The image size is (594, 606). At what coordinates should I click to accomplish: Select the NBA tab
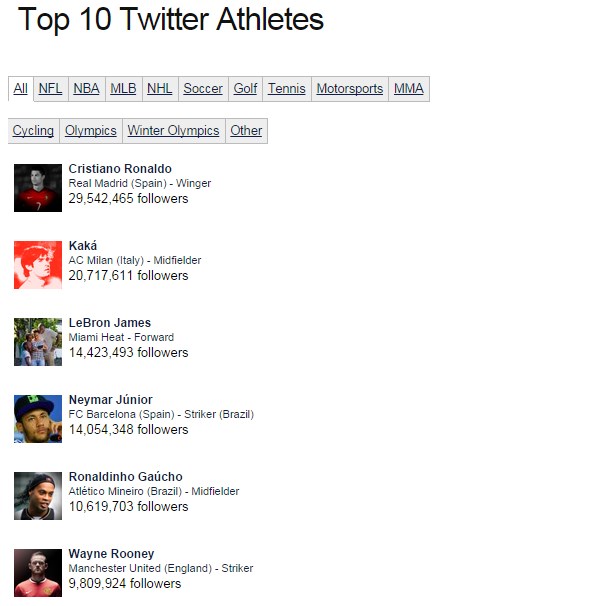coord(87,89)
